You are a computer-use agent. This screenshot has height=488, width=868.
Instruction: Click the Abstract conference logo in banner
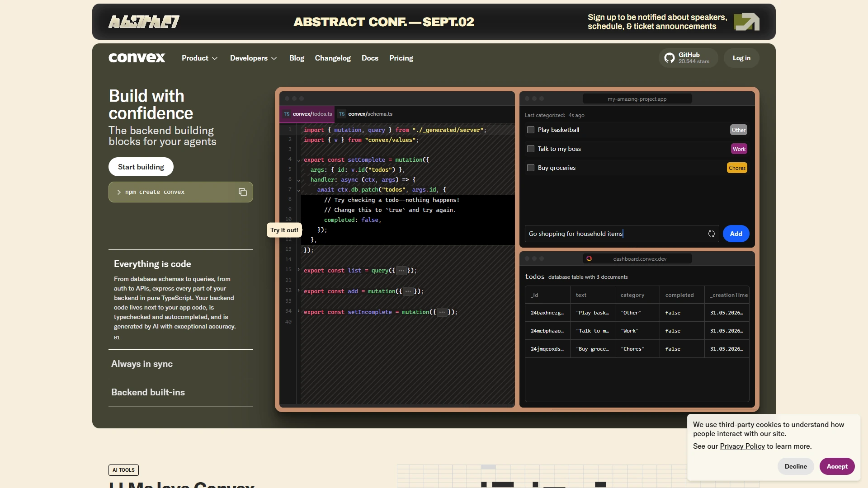pyautogui.click(x=144, y=22)
